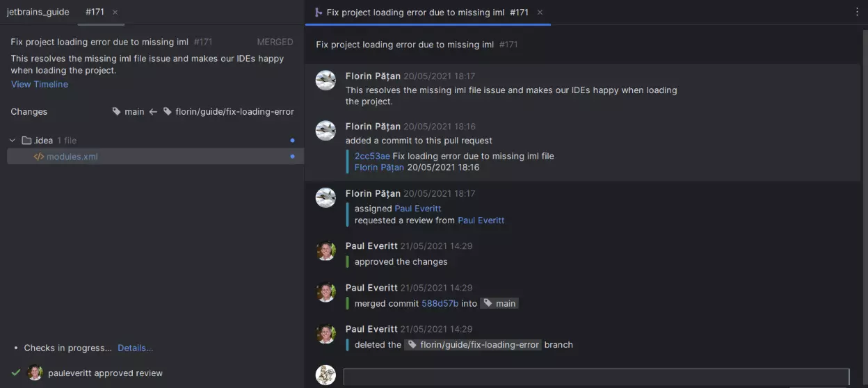
Task: Collapse the .idea folder tree node
Action: coord(13,140)
